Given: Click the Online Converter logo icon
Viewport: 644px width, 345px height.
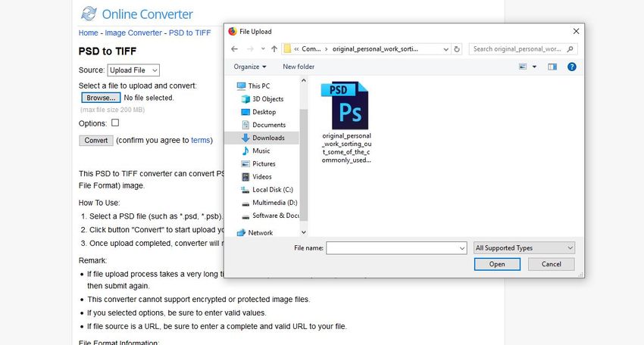Looking at the screenshot, I should (89, 14).
